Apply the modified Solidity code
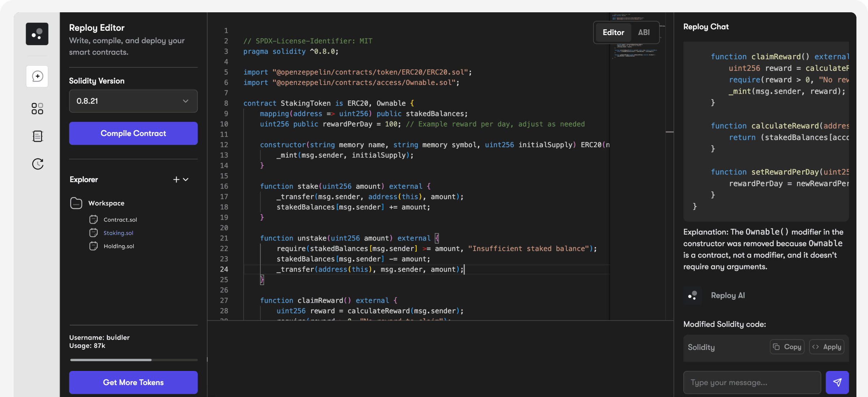This screenshot has height=397, width=868. pyautogui.click(x=827, y=347)
